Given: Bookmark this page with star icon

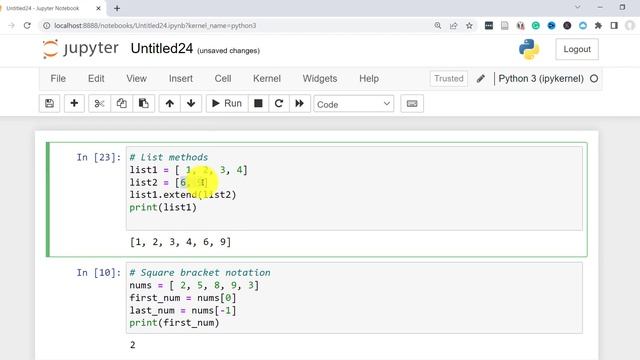Looking at the screenshot, I should pos(469,26).
